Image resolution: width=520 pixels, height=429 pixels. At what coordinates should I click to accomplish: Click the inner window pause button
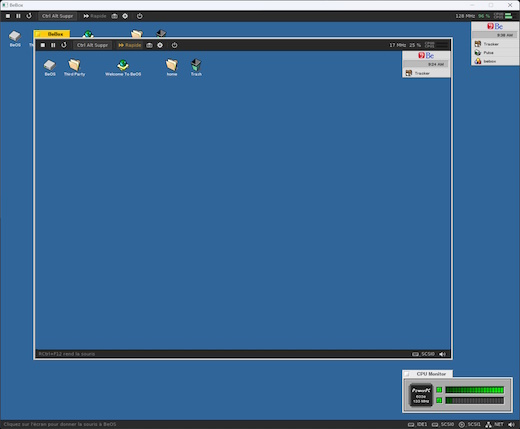(53, 45)
